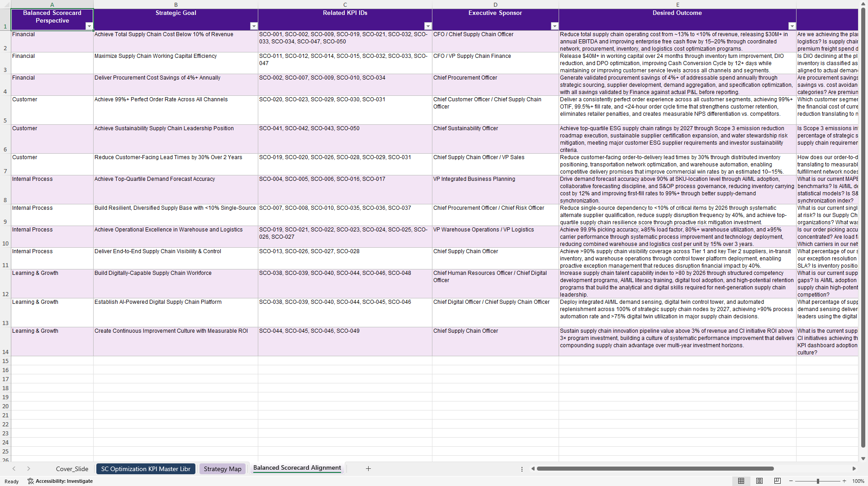The image size is (868, 486).
Task: Select cell 'Create Continuous Improvement Culture with Measurable ROI'
Action: coord(175,341)
